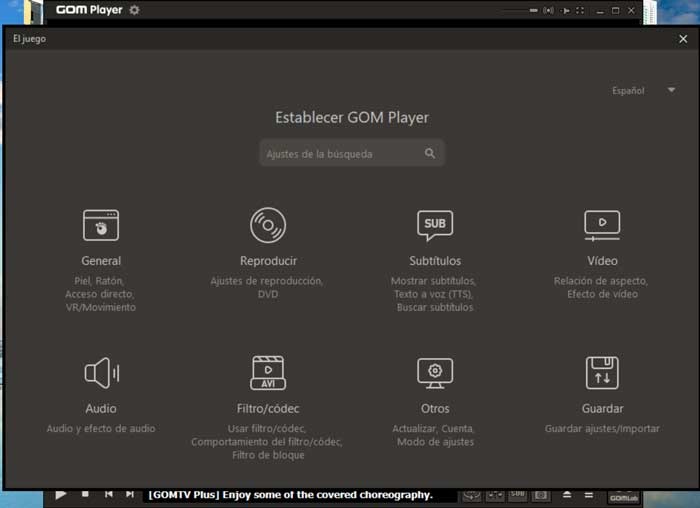Click the Reproducir category label
This screenshot has width=700, height=508.
(268, 261)
